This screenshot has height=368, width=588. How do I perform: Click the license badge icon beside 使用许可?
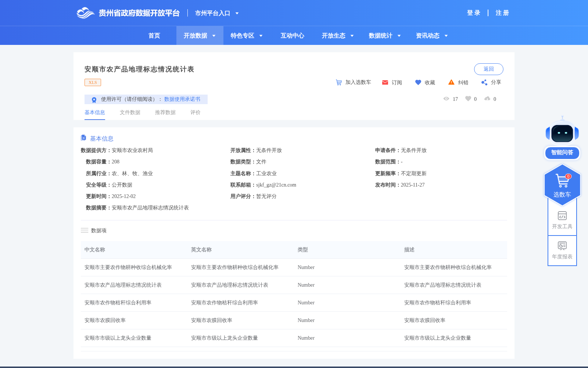(94, 100)
